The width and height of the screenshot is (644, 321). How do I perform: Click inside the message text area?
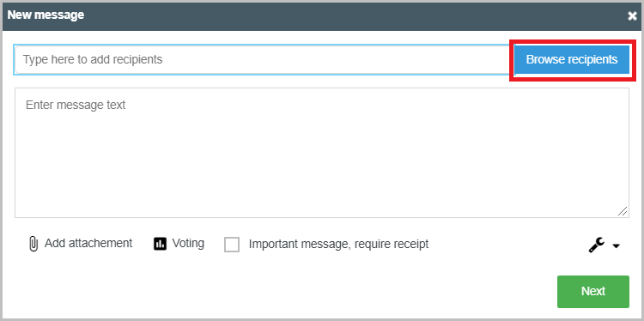click(x=322, y=152)
